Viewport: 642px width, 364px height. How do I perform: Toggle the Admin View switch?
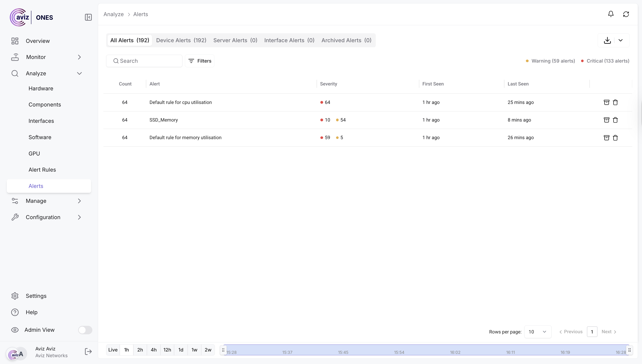coord(85,330)
